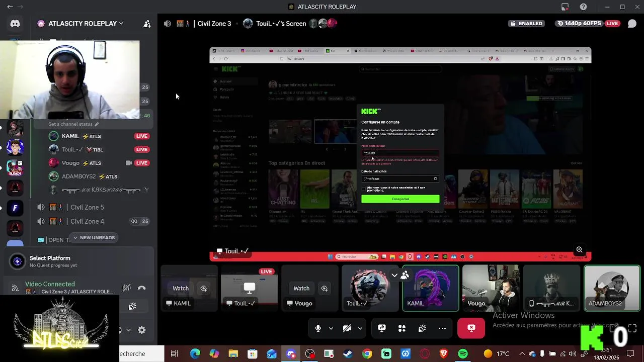Open the soundboard icon under Video Connected

pos(132,307)
